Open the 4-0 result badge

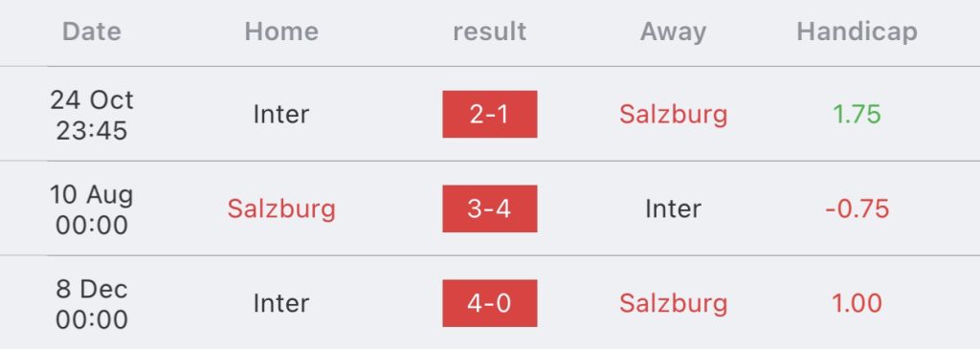489,303
